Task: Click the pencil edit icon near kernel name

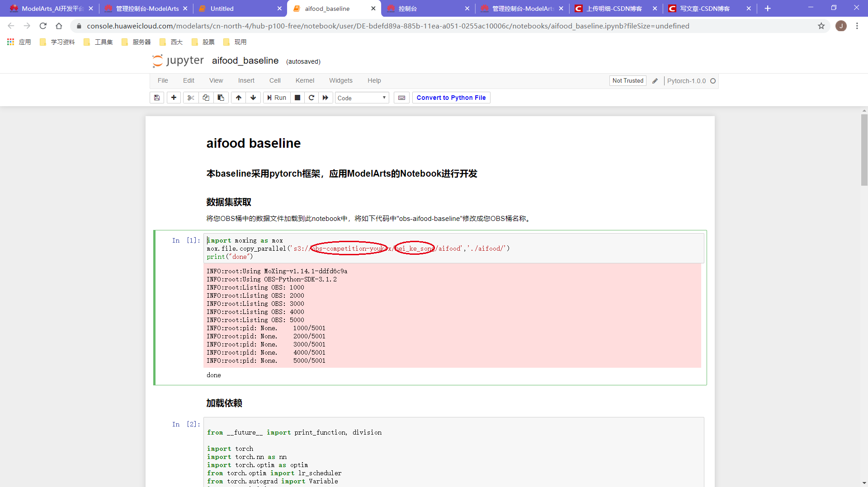Action: (655, 81)
